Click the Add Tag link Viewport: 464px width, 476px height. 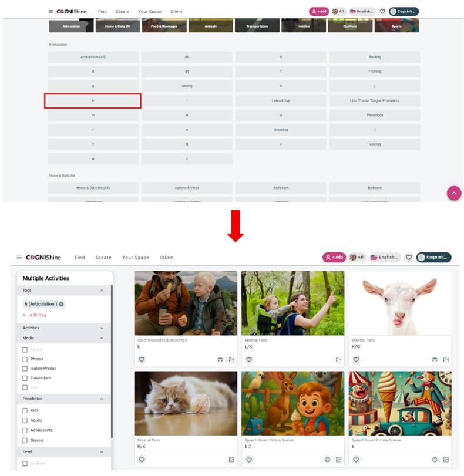click(x=38, y=315)
